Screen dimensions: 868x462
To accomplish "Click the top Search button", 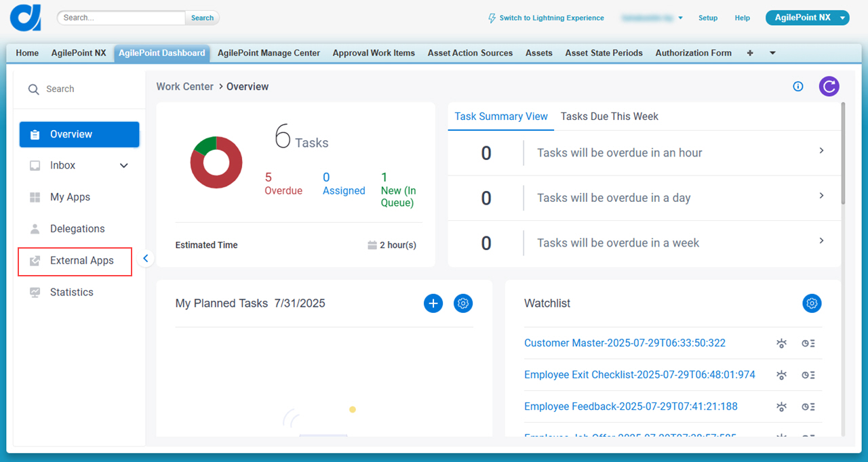I will [x=202, y=18].
